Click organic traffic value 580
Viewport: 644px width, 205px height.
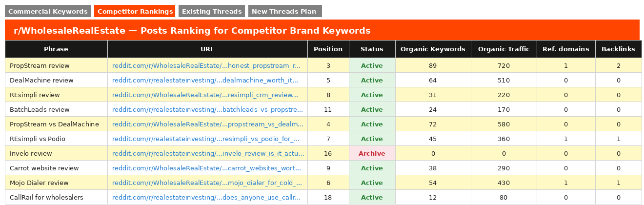[x=503, y=124]
